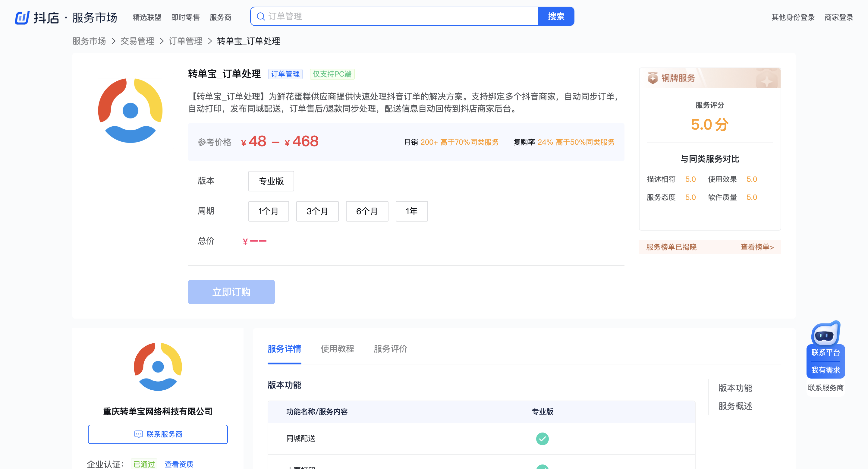Screen dimensions: 868x469
Task: Click the 复购率 24% value
Action: point(545,142)
